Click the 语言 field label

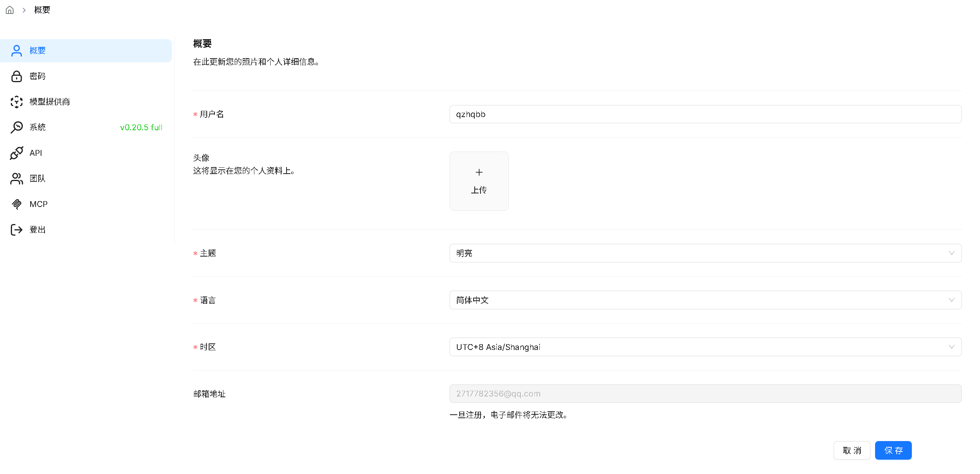point(208,300)
